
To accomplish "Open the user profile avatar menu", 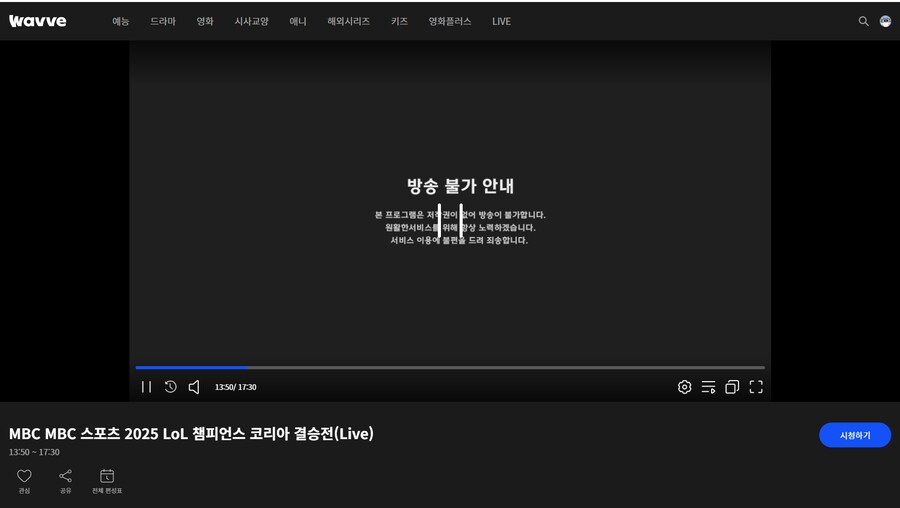I will tap(885, 21).
